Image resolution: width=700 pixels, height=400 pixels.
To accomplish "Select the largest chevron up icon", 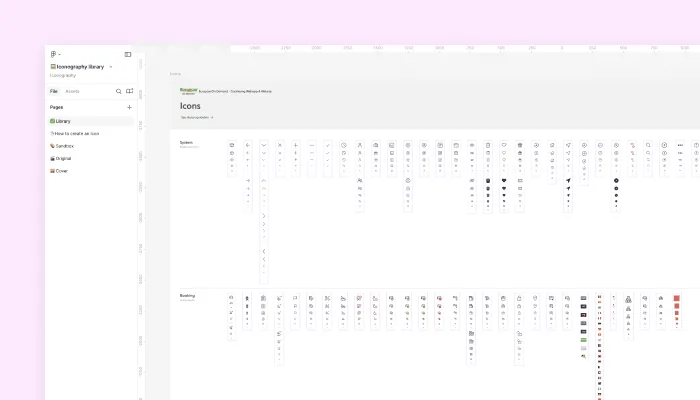I will click(x=264, y=180).
